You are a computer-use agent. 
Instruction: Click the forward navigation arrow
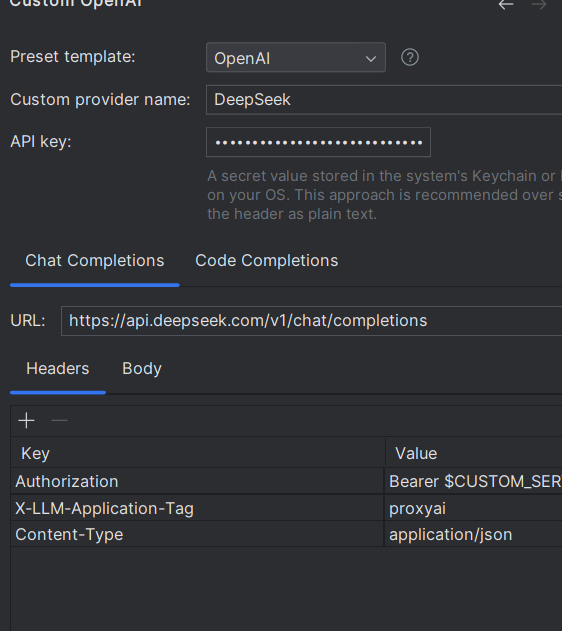(539, 4)
